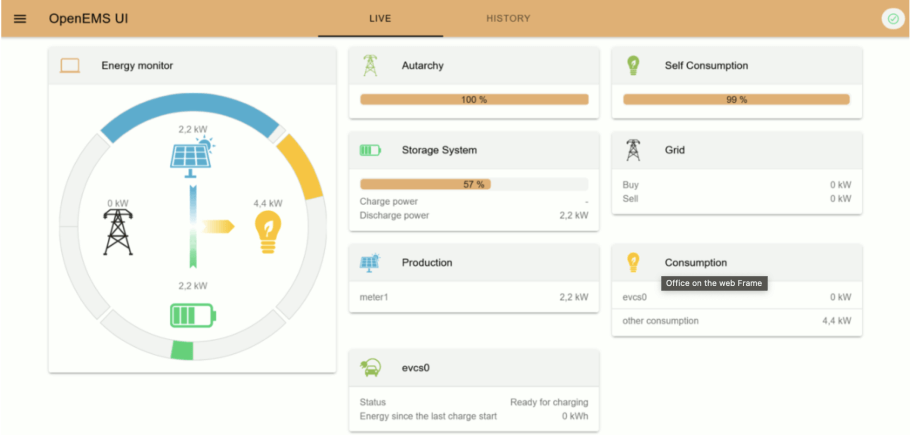
Task: Switch to the HISTORY tab
Action: (508, 19)
